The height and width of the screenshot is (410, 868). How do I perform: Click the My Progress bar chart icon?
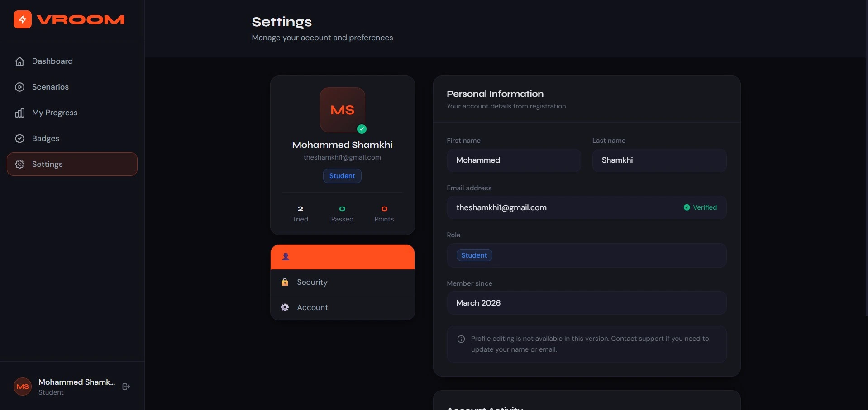(x=19, y=113)
